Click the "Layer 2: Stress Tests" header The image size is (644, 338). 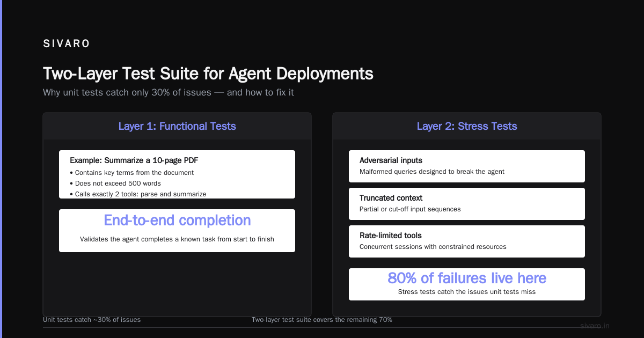[x=467, y=126]
